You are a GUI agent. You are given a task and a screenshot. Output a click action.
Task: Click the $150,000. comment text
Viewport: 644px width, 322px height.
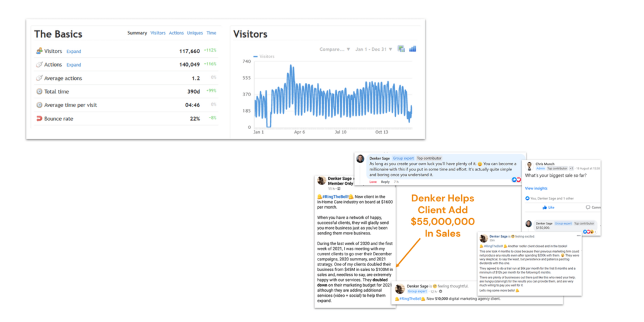(x=543, y=226)
